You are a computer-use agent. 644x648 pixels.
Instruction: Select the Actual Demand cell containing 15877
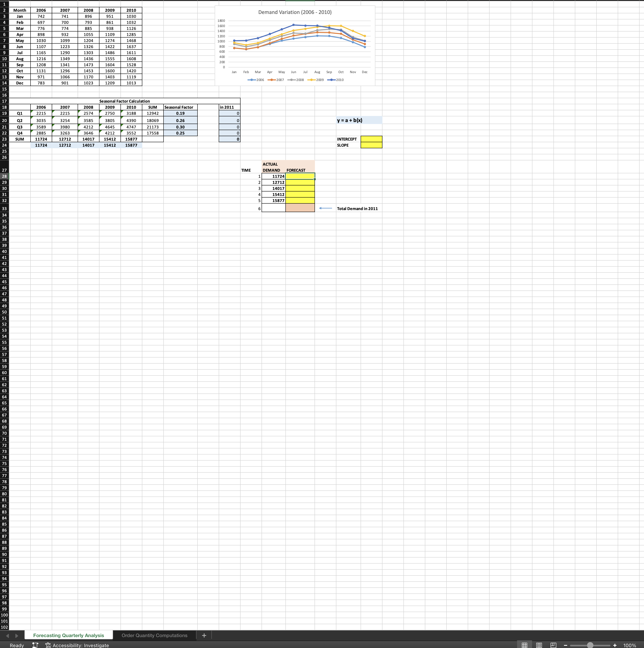pyautogui.click(x=273, y=200)
